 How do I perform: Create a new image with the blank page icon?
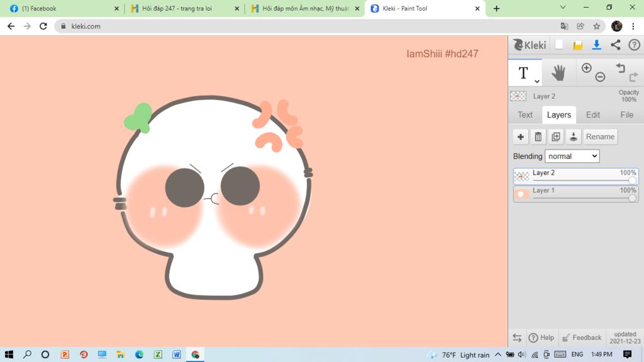(559, 45)
